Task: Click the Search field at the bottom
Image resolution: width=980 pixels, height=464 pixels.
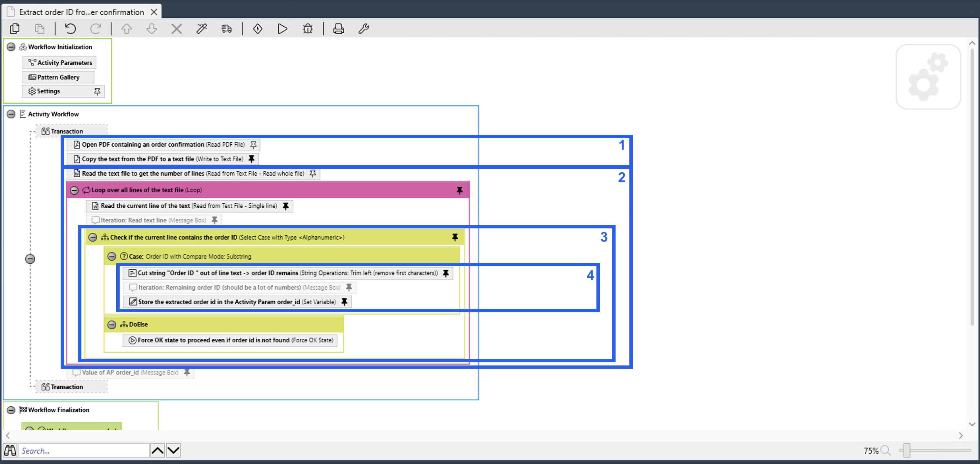Action: coord(84,450)
